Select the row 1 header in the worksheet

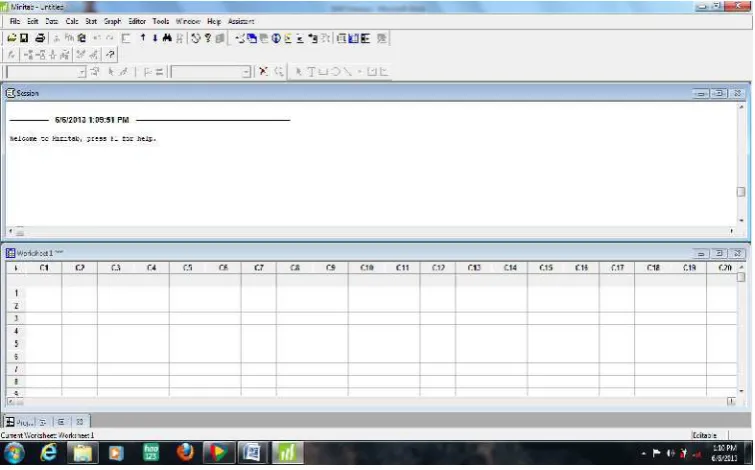tap(16, 293)
